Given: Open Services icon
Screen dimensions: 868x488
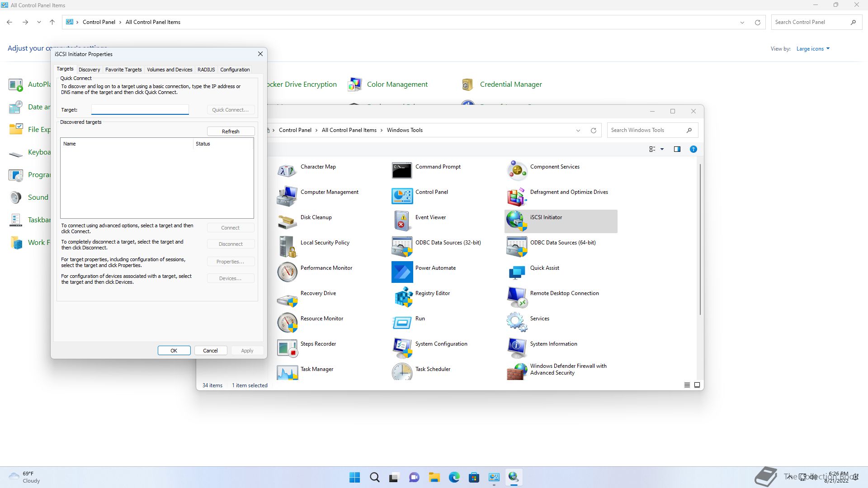Looking at the screenshot, I should (517, 323).
